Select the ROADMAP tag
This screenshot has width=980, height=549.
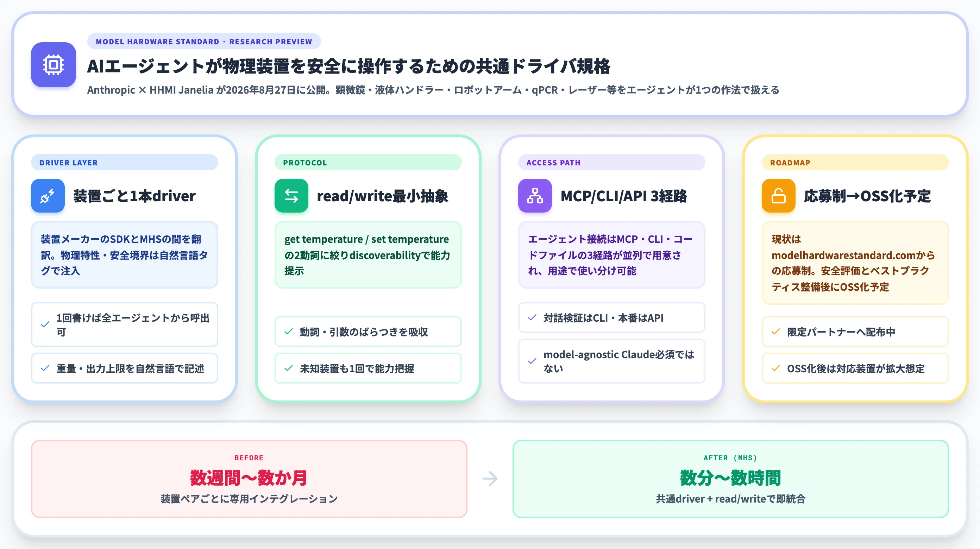tap(855, 163)
